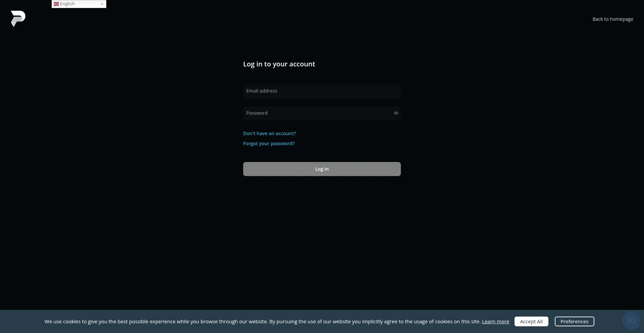Open cookie Preferences
Viewport: 644px width, 333px height.
click(574, 322)
